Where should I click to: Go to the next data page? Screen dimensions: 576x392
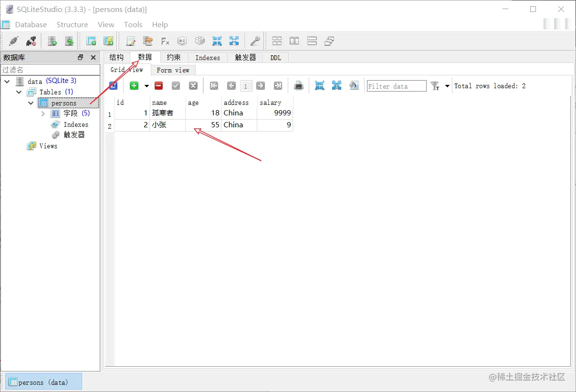point(261,86)
